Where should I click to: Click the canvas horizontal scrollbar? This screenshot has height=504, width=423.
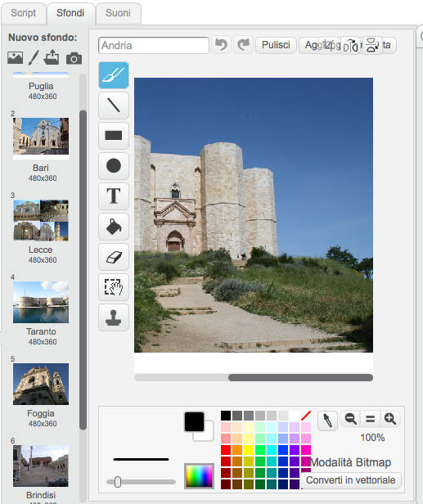300,377
